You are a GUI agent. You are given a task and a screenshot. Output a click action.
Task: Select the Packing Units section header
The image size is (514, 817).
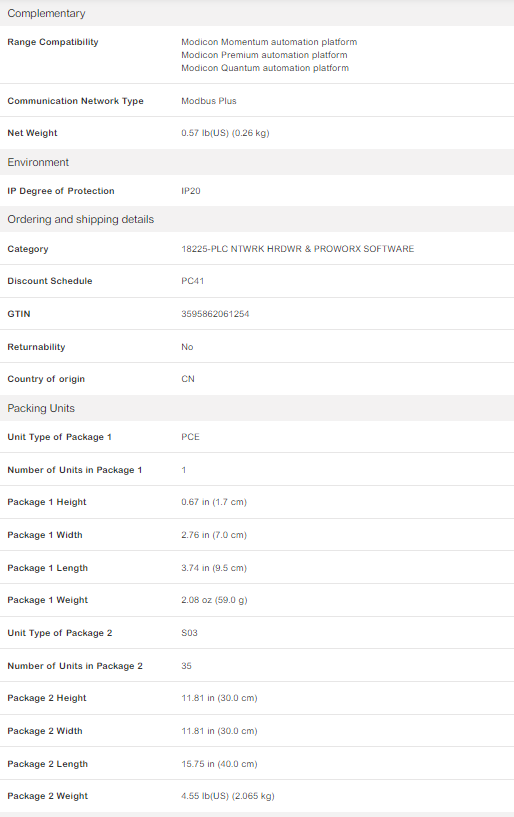41,408
